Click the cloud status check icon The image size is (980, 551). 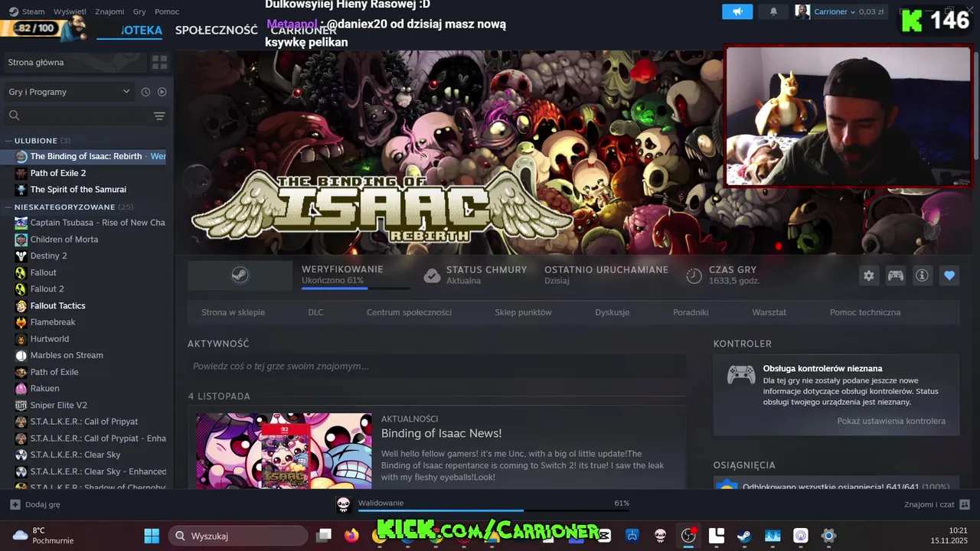point(433,275)
